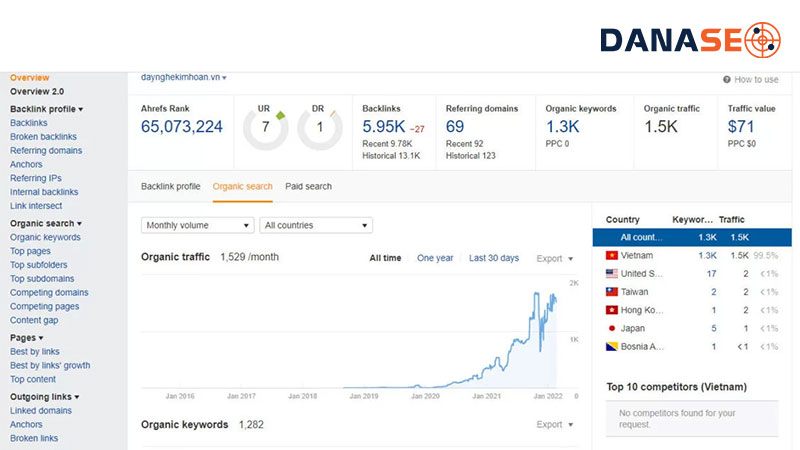Open Top subfolders in the sidebar
Screen dimensions: 800x450
tap(38, 265)
